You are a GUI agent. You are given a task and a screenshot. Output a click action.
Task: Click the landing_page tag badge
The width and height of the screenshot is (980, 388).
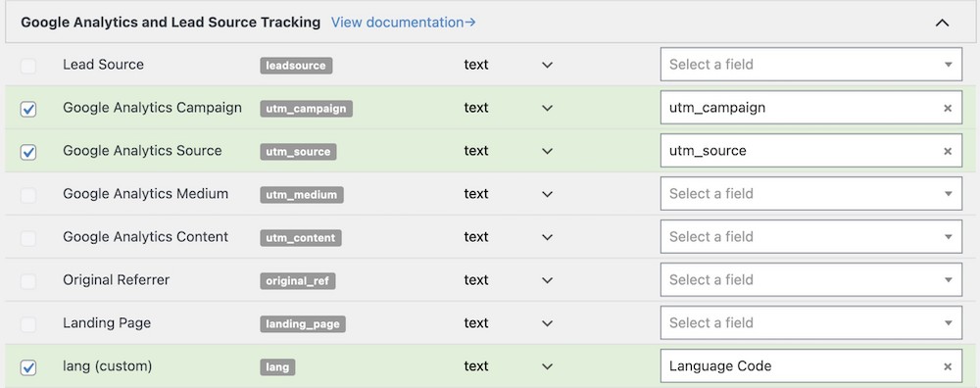(303, 324)
